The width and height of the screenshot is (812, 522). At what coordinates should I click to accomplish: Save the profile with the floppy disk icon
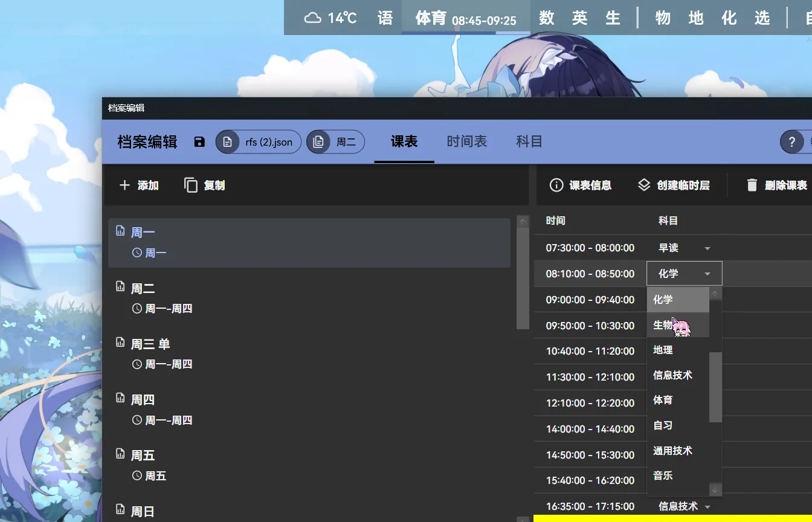tap(199, 141)
